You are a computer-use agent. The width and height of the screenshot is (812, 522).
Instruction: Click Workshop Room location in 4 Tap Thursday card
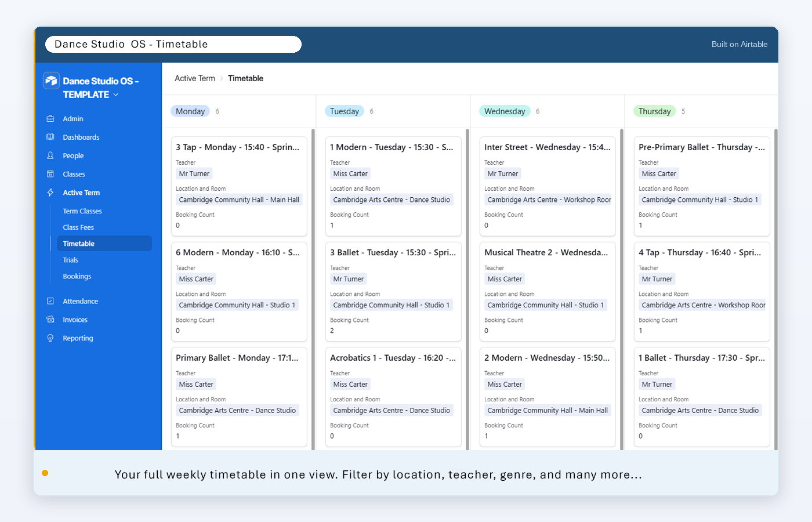[x=702, y=305]
